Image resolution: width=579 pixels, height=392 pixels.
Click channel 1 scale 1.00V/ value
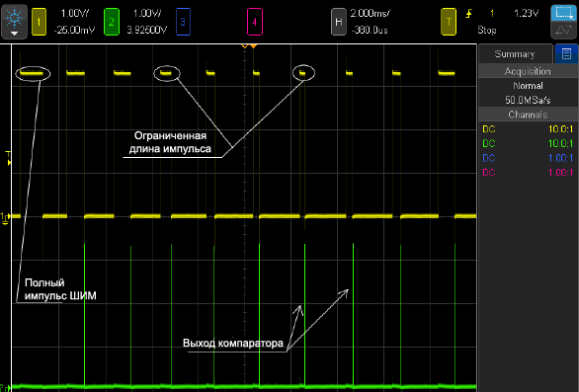pos(74,14)
